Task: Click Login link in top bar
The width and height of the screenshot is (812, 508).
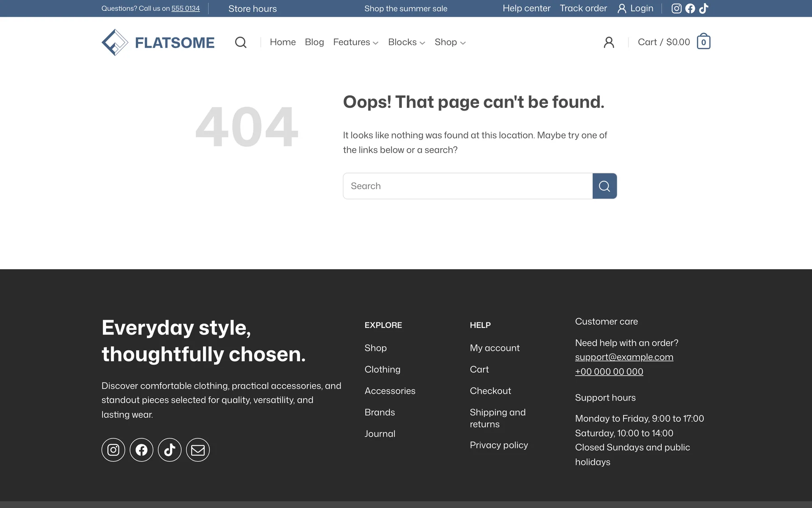Action: tap(635, 8)
